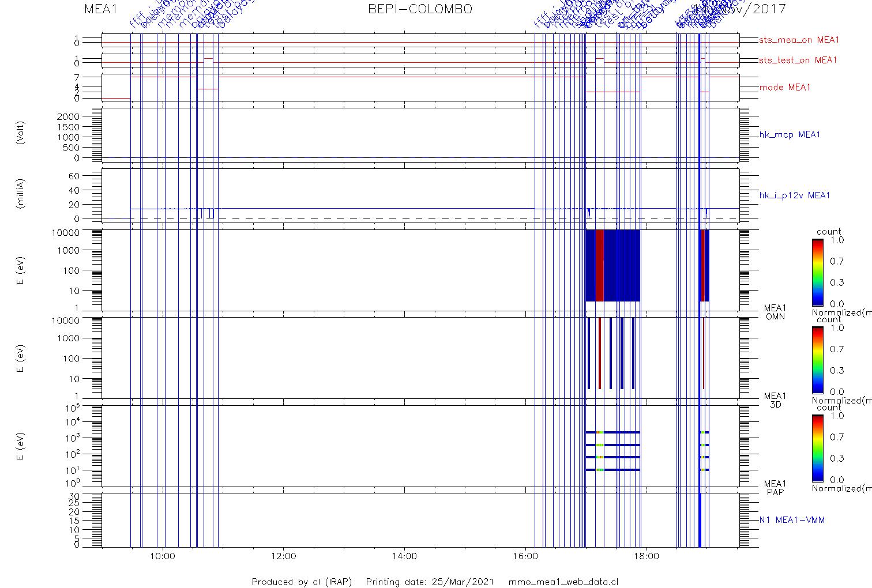The width and height of the screenshot is (872, 588).
Task: Click the MEA1 OMN panel label
Action: coord(775,312)
